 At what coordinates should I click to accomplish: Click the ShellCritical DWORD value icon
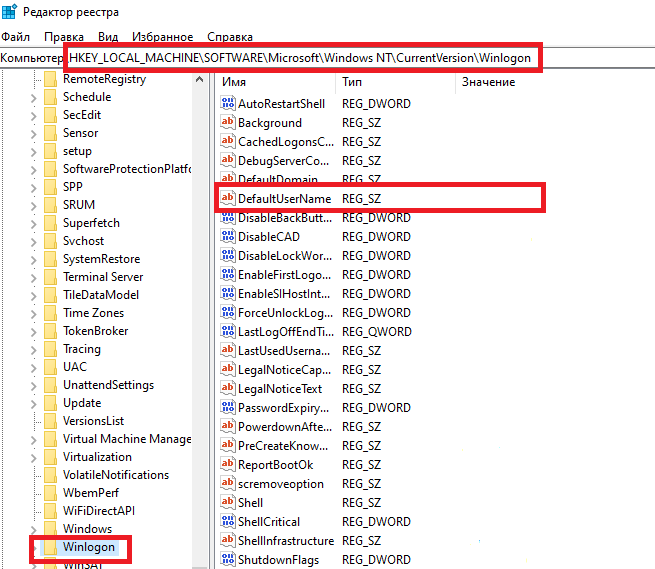pos(228,521)
